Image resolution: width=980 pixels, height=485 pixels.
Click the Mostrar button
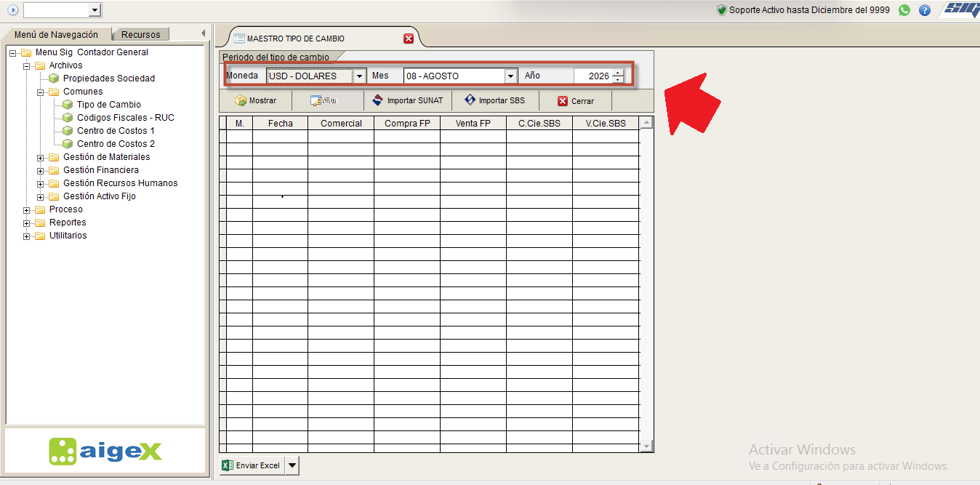256,100
